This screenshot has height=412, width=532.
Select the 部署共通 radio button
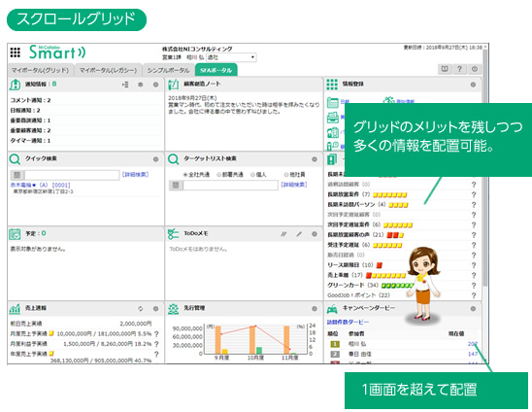pyautogui.click(x=219, y=175)
